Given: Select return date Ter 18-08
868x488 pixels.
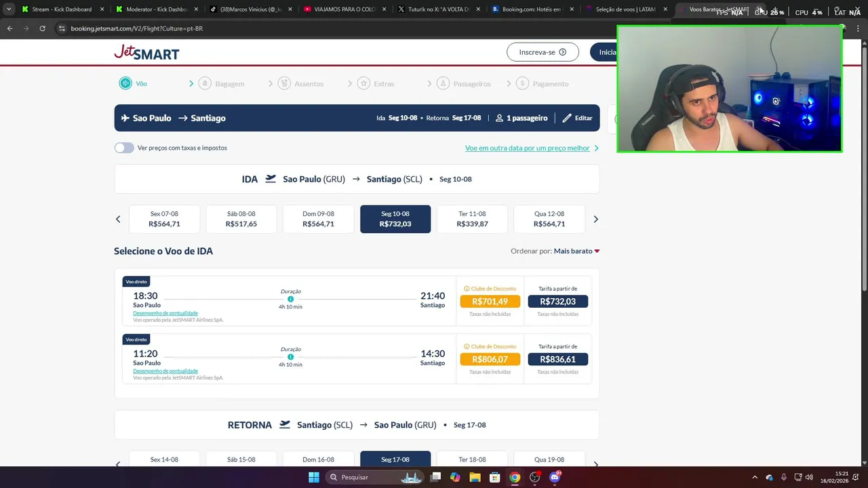Looking at the screenshot, I should pyautogui.click(x=472, y=459).
